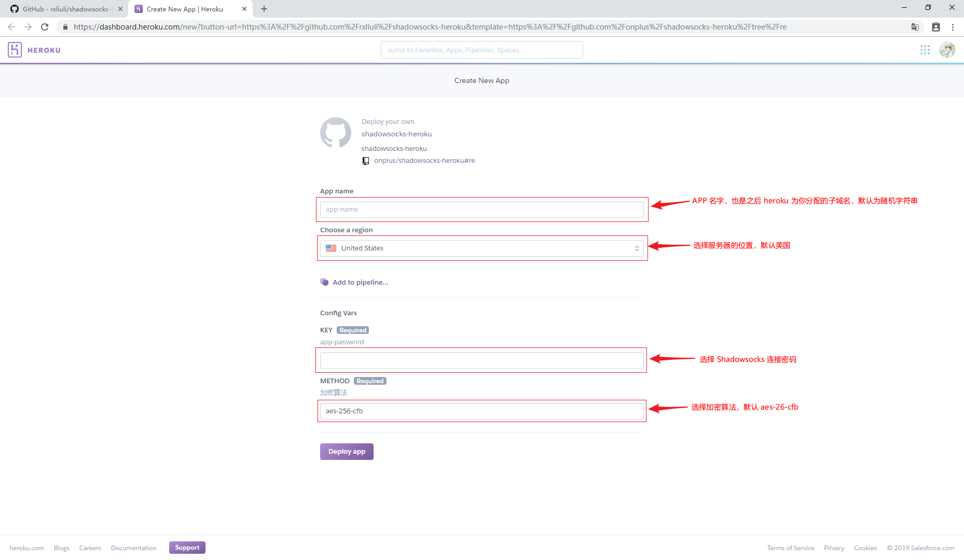This screenshot has width=964, height=560.
Task: Open the Terms of Service link
Action: [791, 548]
